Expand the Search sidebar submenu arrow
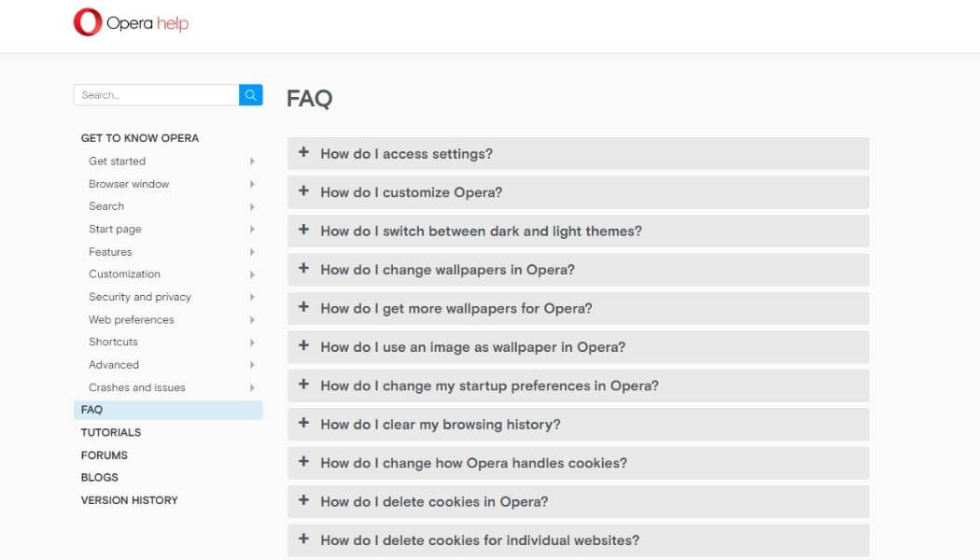980x560 pixels. [x=252, y=206]
